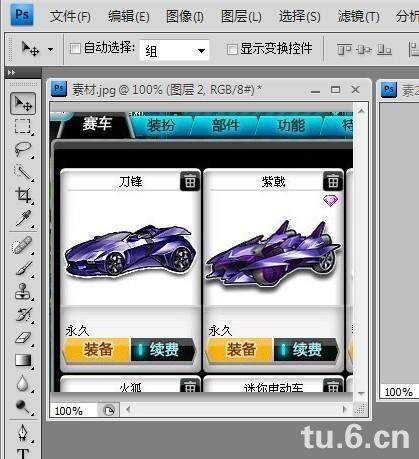Expand the toolbox double-arrow toggle

[11, 72]
